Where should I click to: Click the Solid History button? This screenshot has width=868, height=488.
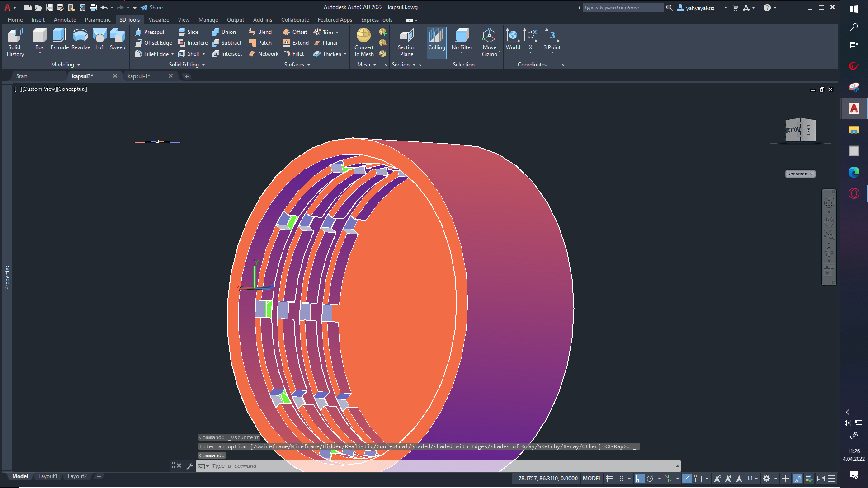click(15, 42)
